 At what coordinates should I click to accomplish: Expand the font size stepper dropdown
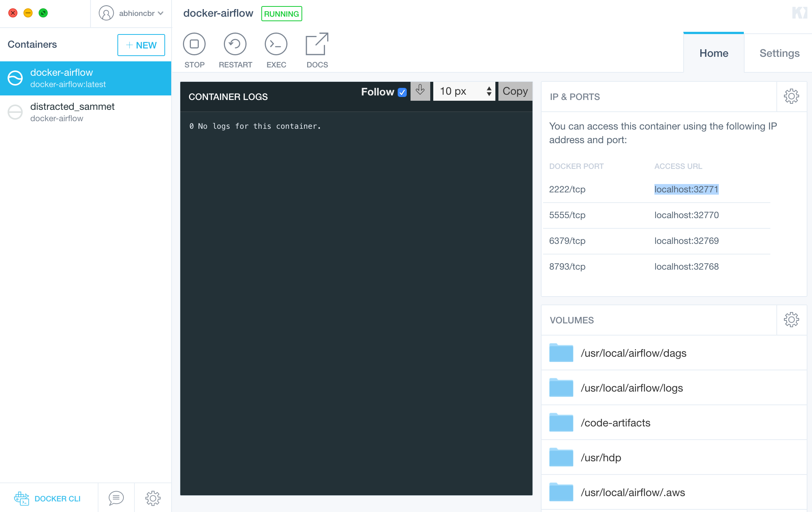coord(489,91)
